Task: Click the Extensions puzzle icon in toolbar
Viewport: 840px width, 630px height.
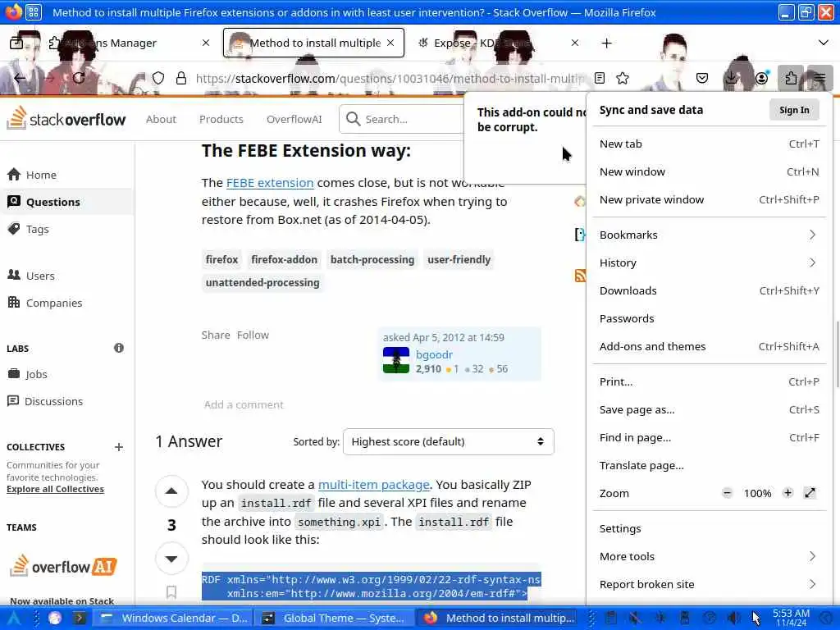Action: (x=791, y=78)
